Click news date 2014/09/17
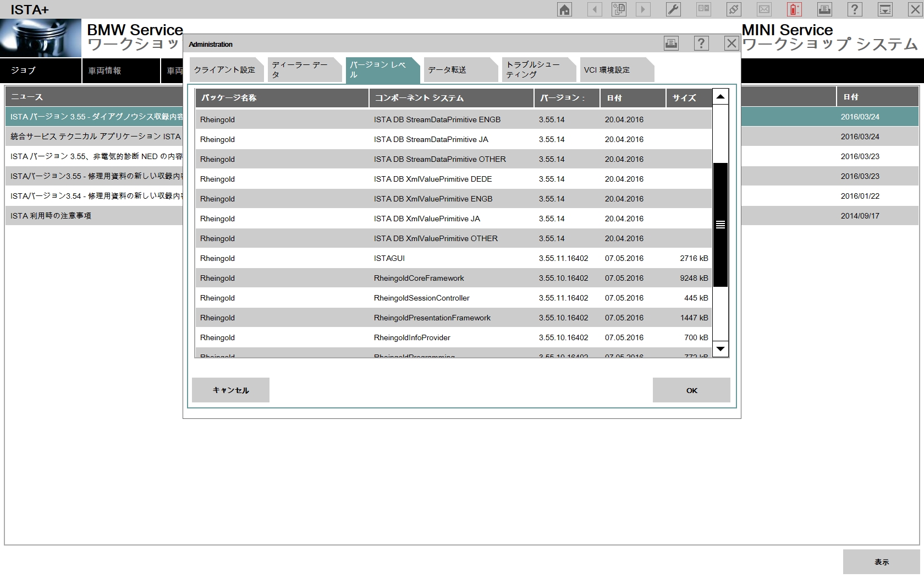 (x=860, y=216)
